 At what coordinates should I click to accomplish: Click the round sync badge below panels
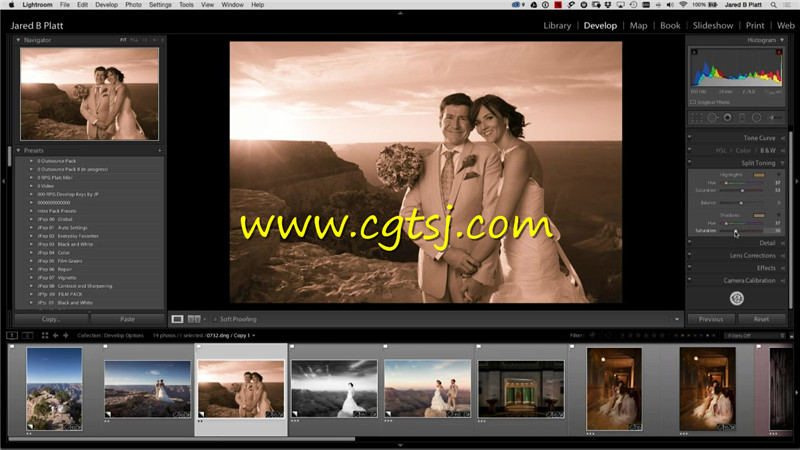tap(736, 298)
